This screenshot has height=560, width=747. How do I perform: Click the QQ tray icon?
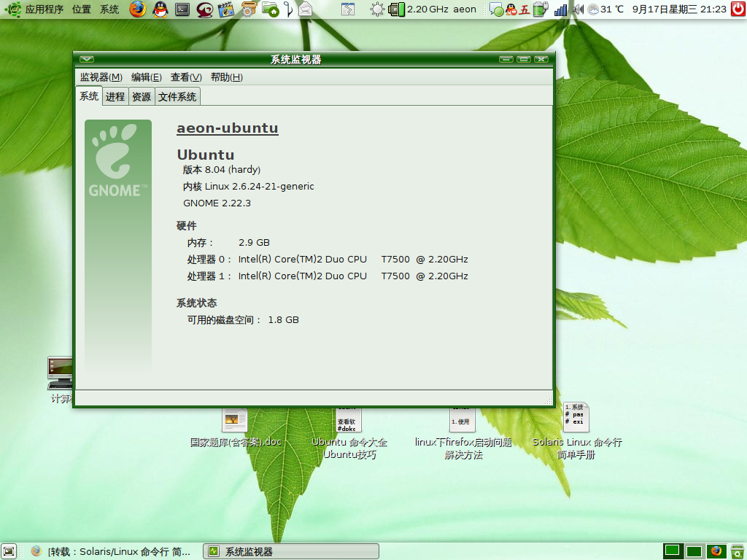[511, 9]
